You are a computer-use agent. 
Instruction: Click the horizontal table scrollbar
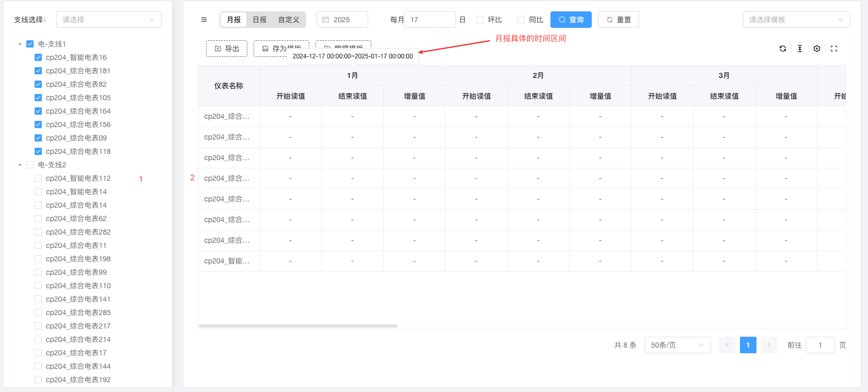click(298, 326)
